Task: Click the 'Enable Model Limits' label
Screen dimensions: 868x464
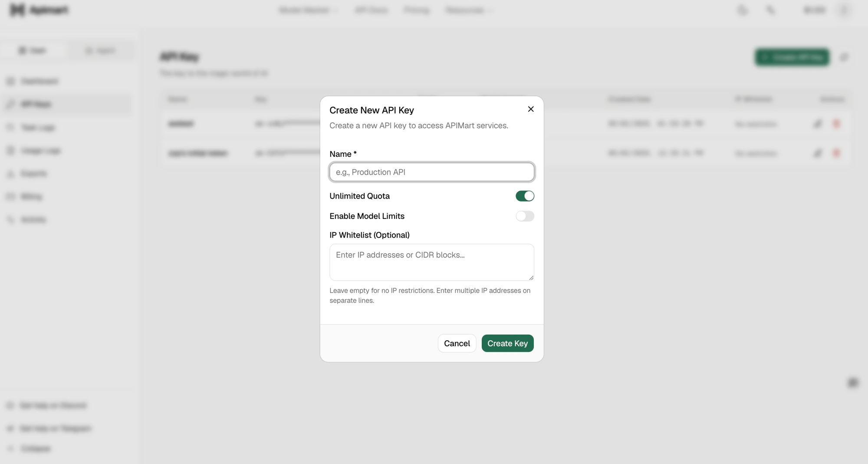Action: [367, 216]
